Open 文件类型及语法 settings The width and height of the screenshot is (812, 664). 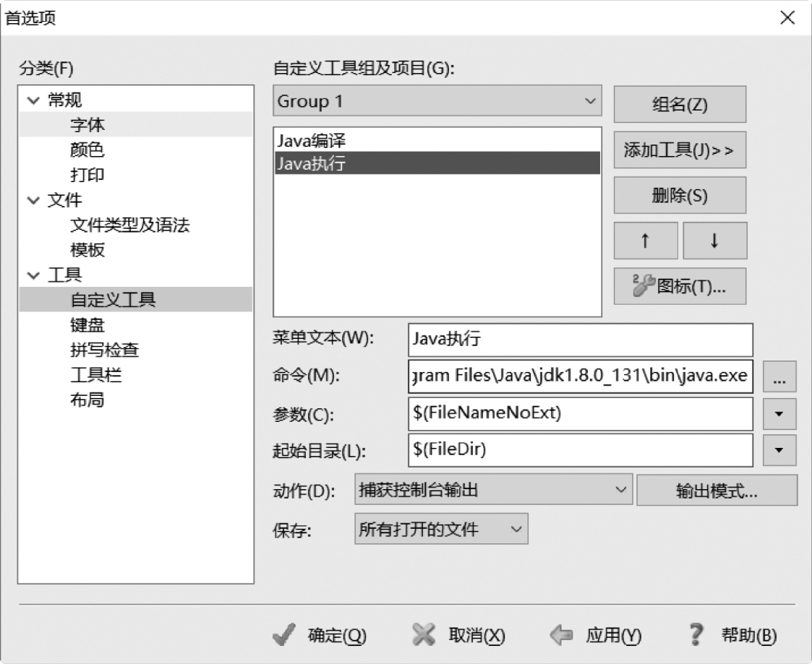pos(130,225)
